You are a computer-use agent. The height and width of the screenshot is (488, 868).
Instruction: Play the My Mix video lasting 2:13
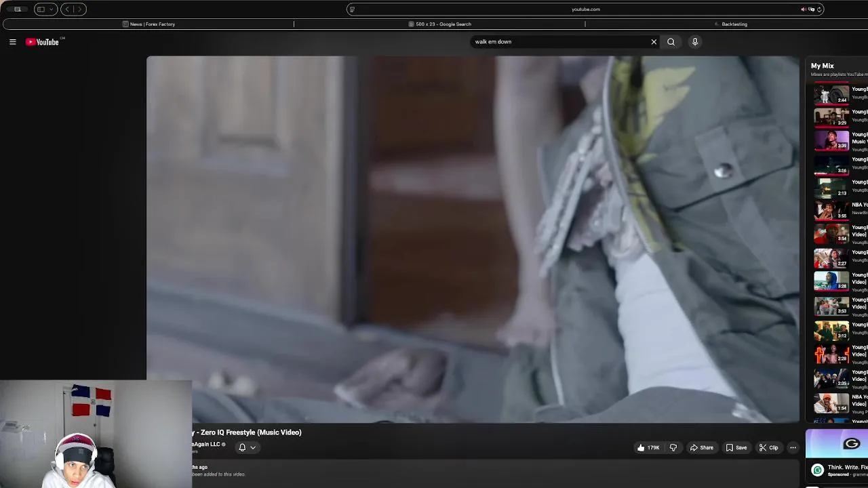tap(831, 188)
